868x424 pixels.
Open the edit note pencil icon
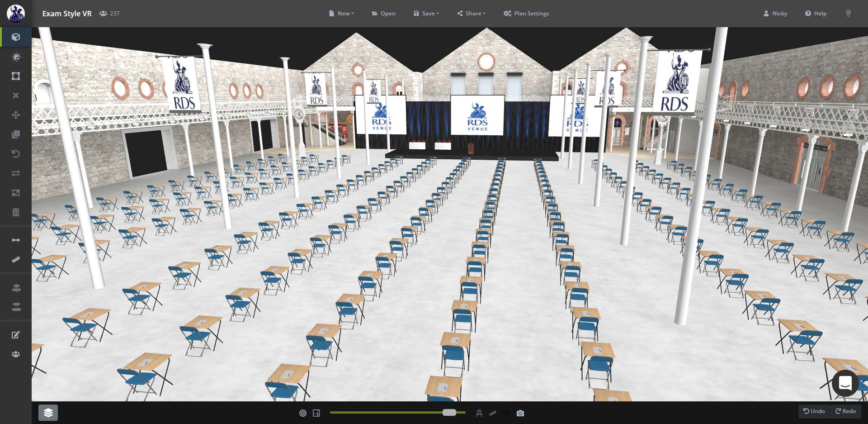coord(16,335)
